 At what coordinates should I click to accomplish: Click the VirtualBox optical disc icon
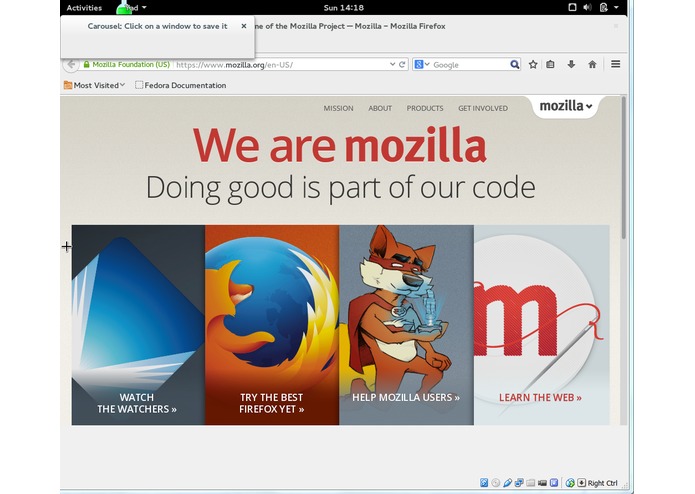(x=496, y=483)
